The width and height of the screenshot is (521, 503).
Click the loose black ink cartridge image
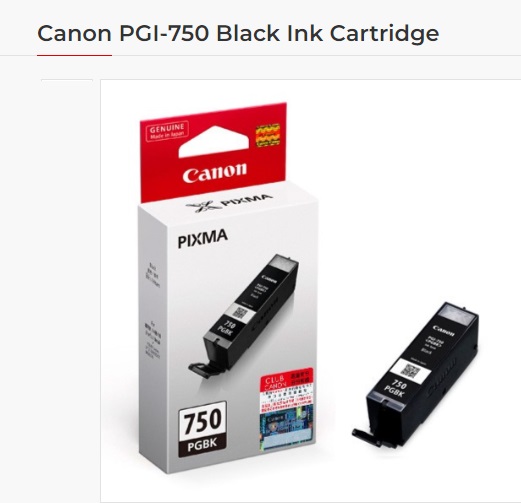tap(416, 374)
